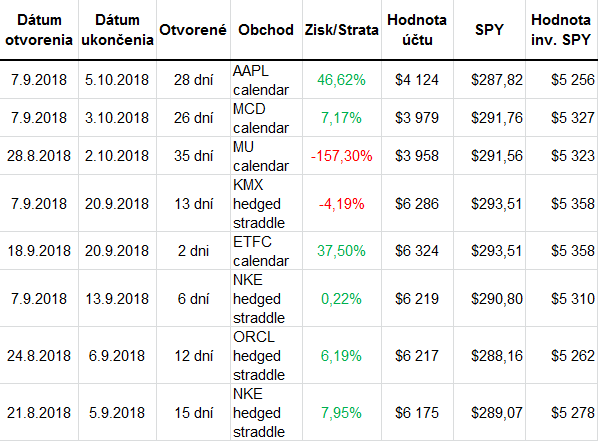Image resolution: width=598 pixels, height=441 pixels.
Task: Click the Hodnota účtu header cell
Action: click(417, 30)
